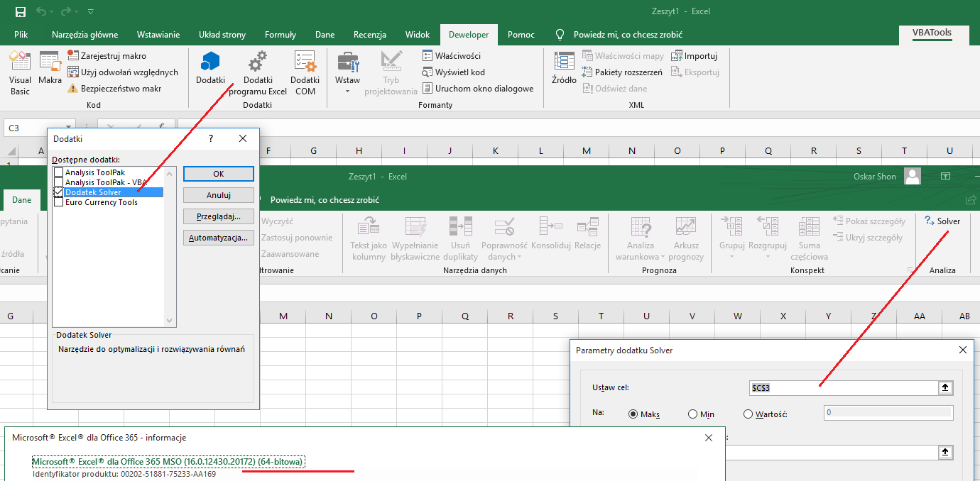Uncheck the Dodatek Solver checkbox
The image size is (980, 481).
click(58, 192)
